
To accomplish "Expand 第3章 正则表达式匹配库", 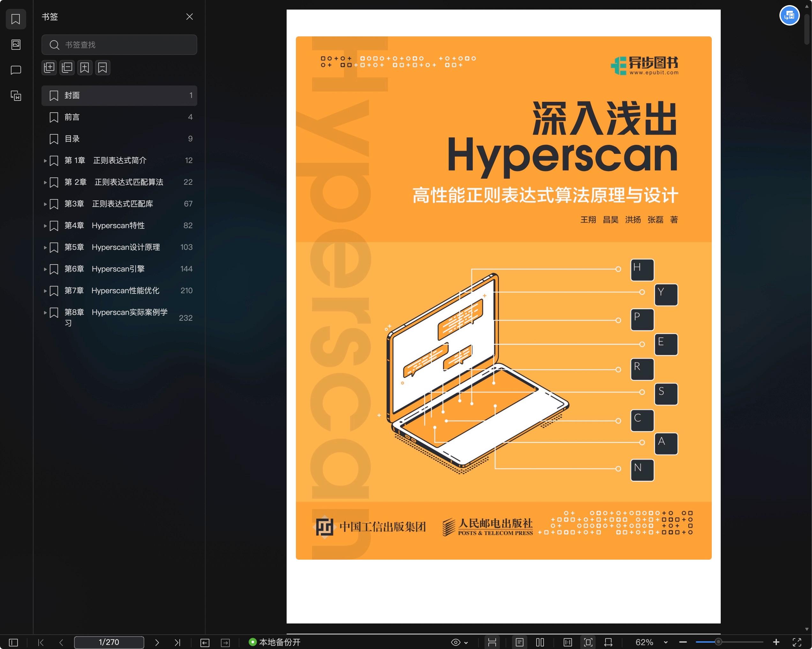I will click(45, 204).
